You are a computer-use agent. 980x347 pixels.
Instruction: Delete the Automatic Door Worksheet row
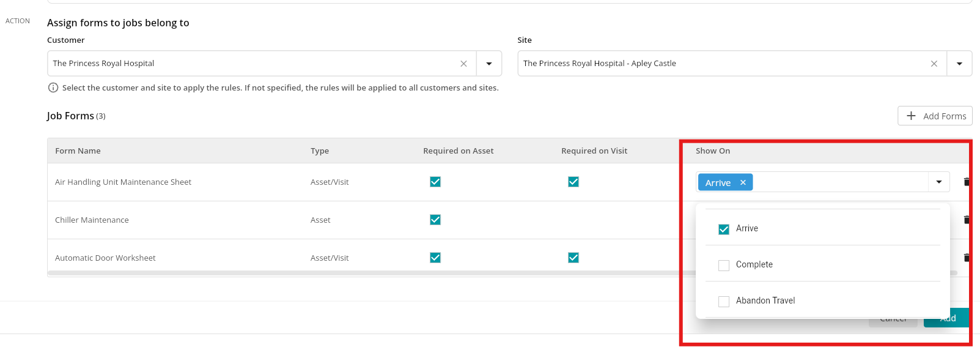[967, 258]
